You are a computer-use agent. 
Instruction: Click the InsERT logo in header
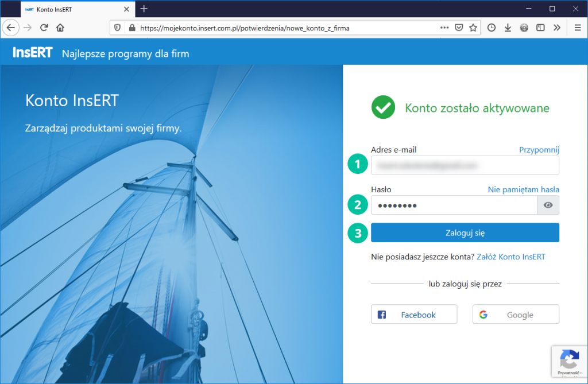pos(33,52)
